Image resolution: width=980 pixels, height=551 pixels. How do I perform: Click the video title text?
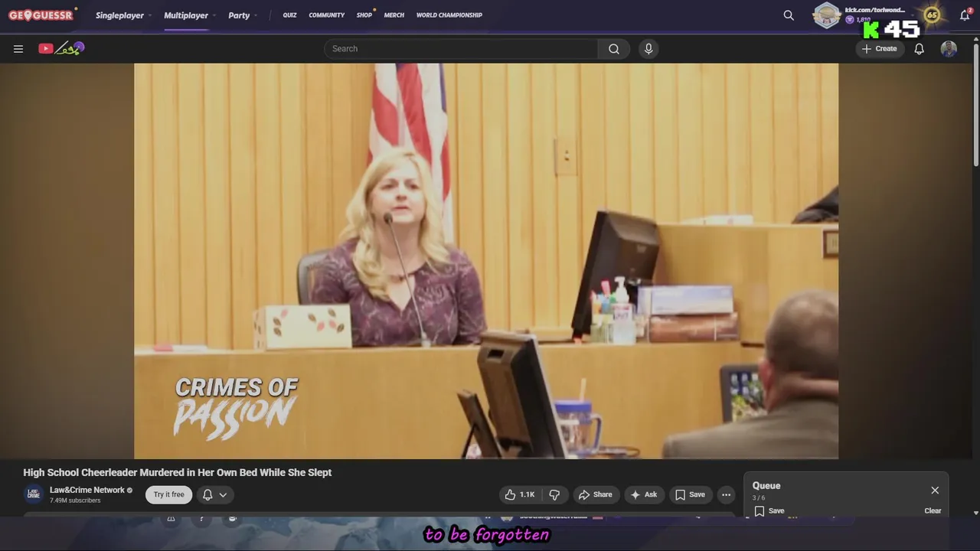[x=178, y=473]
